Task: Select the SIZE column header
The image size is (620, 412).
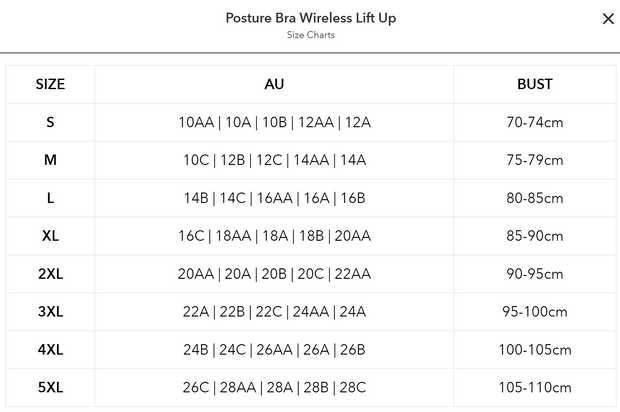Action: tap(50, 85)
